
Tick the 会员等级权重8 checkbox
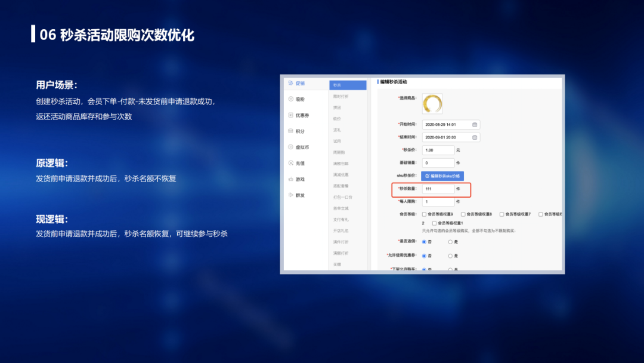pyautogui.click(x=463, y=214)
